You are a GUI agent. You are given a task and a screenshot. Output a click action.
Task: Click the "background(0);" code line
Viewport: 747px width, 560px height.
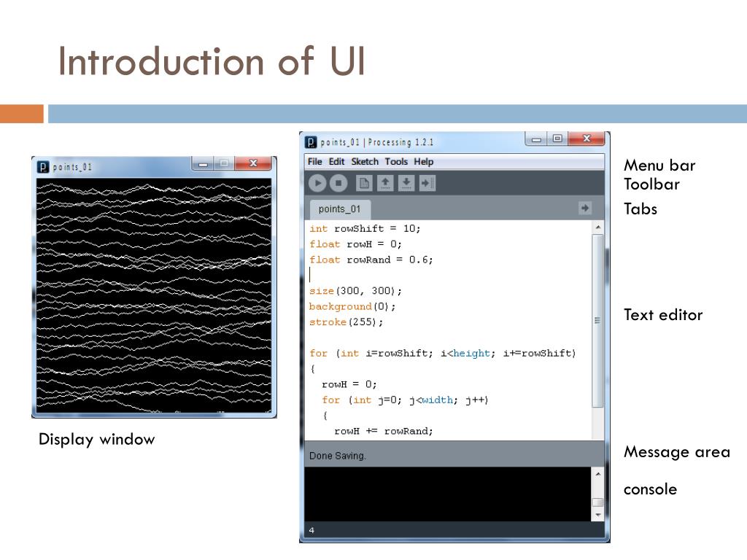pyautogui.click(x=352, y=307)
